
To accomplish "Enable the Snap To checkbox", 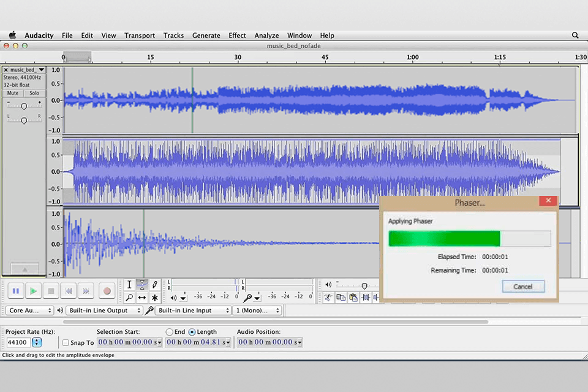I will click(x=66, y=343).
